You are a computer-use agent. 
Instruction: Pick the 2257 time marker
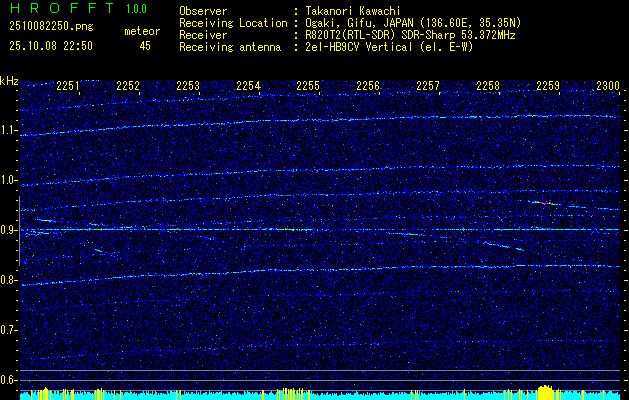point(428,86)
